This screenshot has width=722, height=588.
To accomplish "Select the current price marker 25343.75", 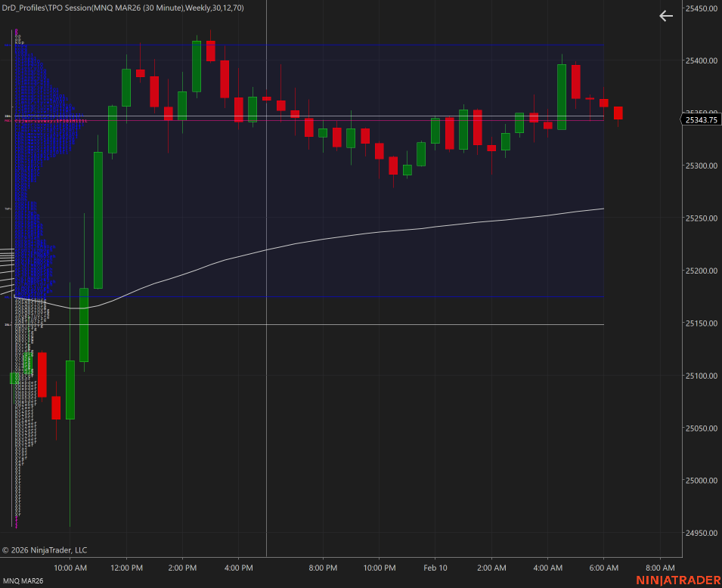I will coord(702,119).
